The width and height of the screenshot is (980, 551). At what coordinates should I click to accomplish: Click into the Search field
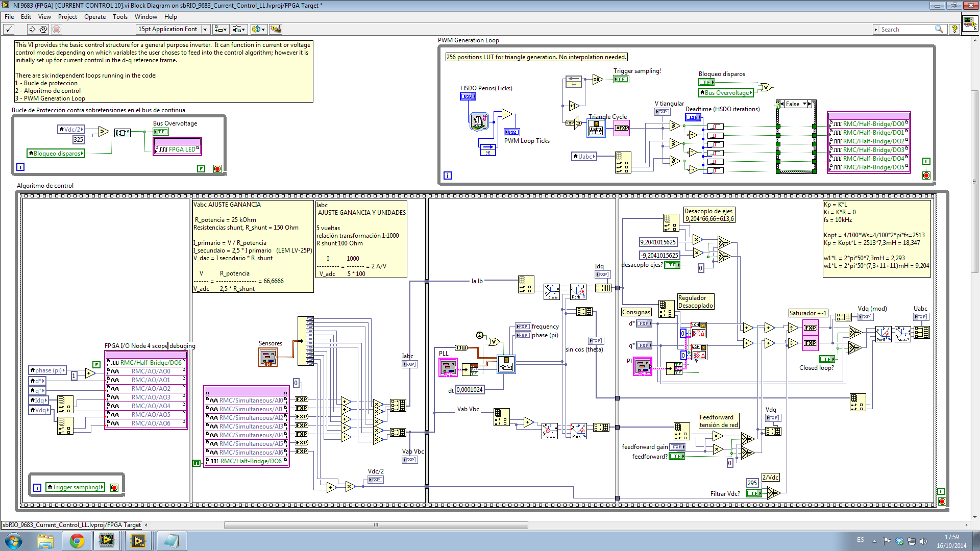tap(906, 30)
